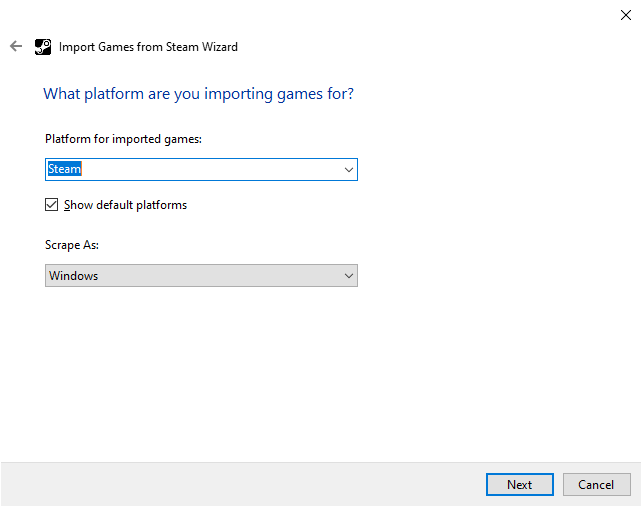Go back using the arrow icon

(16, 46)
